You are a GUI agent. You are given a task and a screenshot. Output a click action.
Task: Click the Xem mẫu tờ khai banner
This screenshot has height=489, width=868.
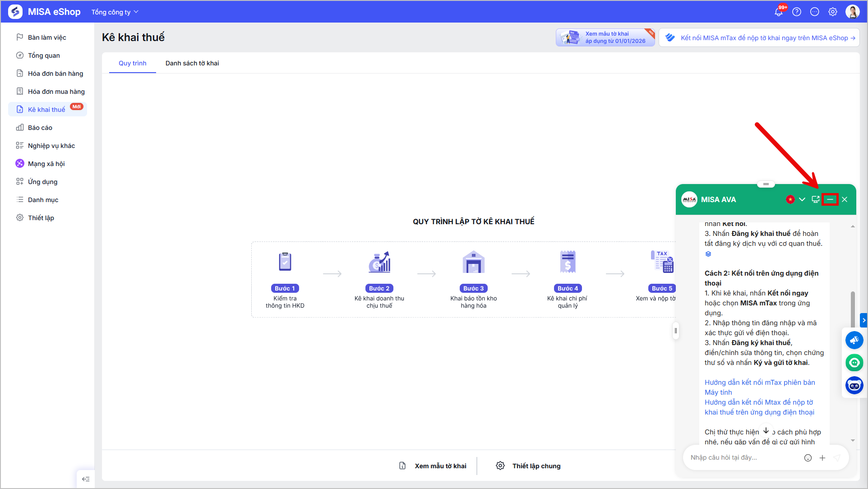(605, 37)
